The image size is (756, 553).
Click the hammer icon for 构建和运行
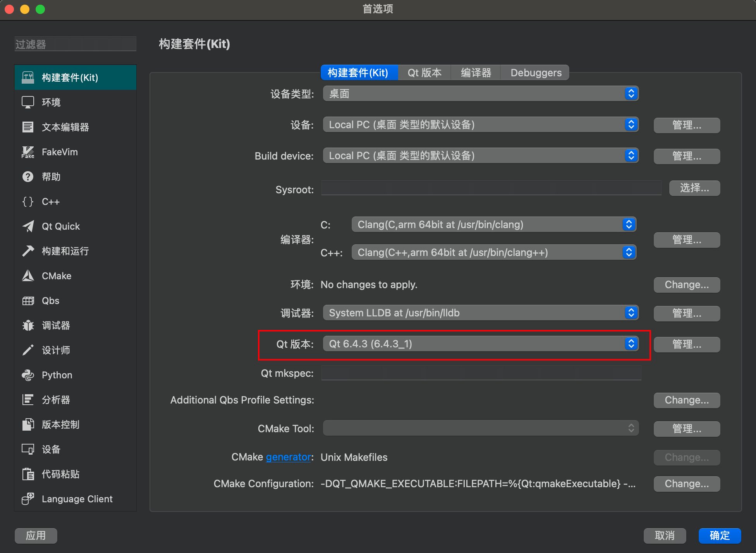coord(28,251)
